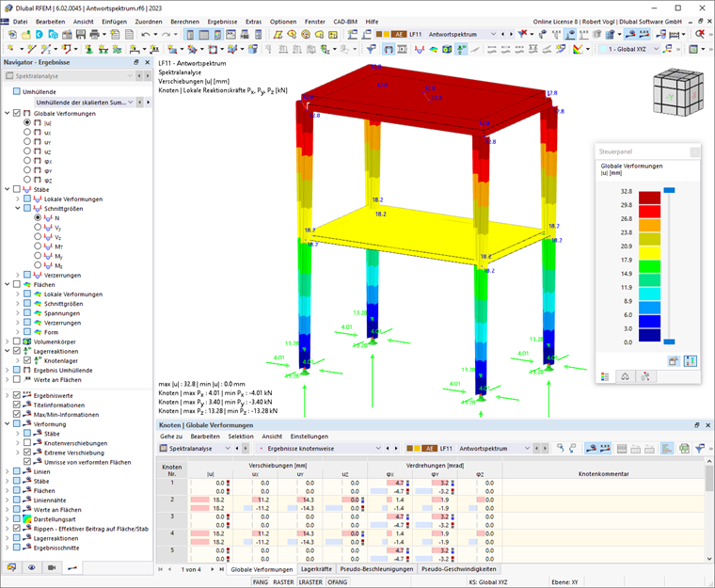Toggle the Stäbe results checkbox
Image resolution: width=715 pixels, height=588 pixels.
click(17, 189)
